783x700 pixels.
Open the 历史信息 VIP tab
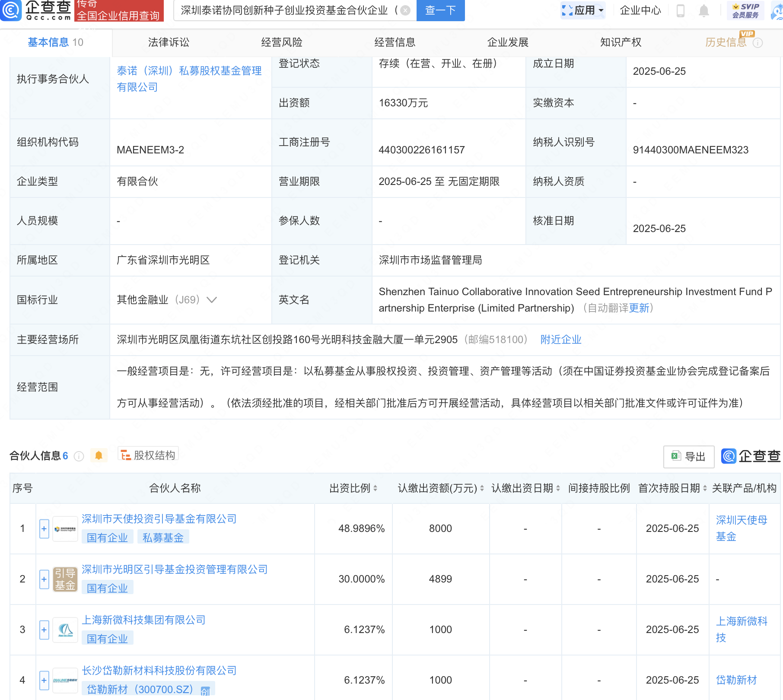point(726,42)
